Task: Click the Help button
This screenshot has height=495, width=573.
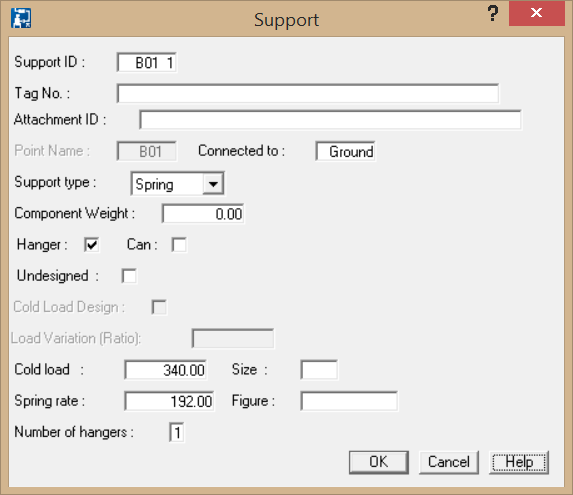Action: (519, 462)
